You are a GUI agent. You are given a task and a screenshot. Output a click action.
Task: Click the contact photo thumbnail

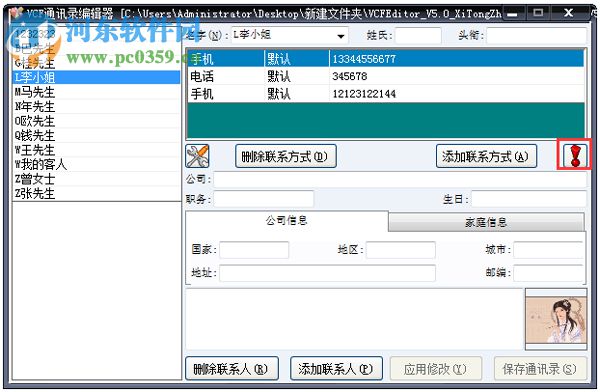coord(556,320)
